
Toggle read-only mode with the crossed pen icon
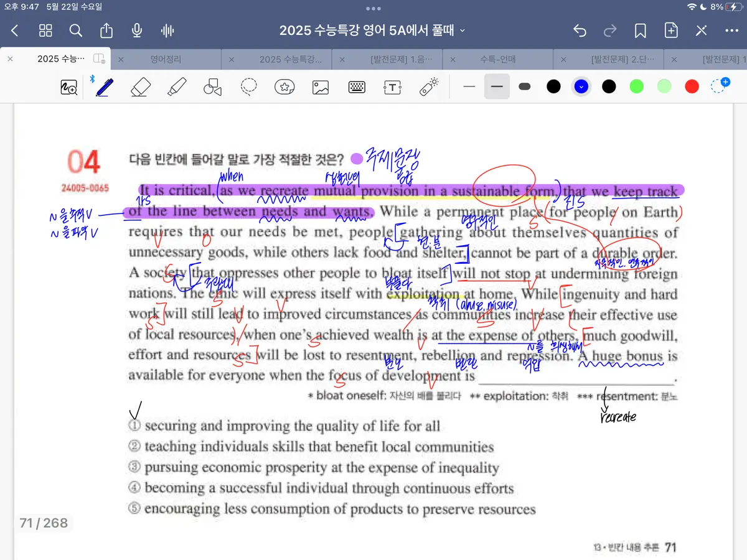[702, 30]
